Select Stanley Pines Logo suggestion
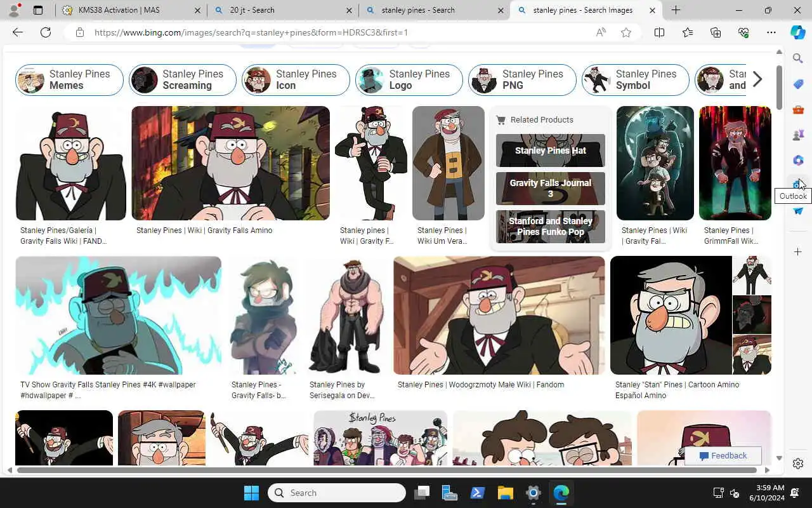 coord(409,80)
